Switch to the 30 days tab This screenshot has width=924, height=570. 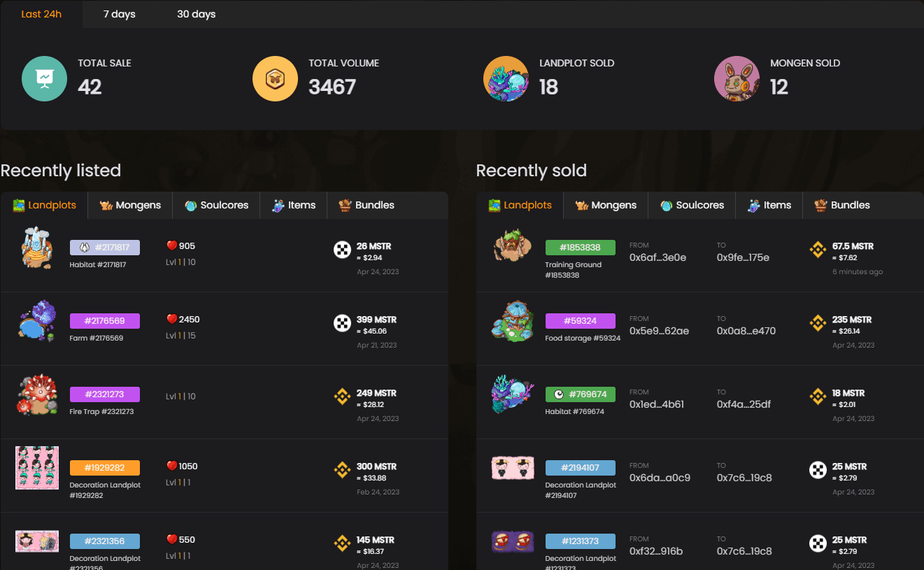pos(196,14)
